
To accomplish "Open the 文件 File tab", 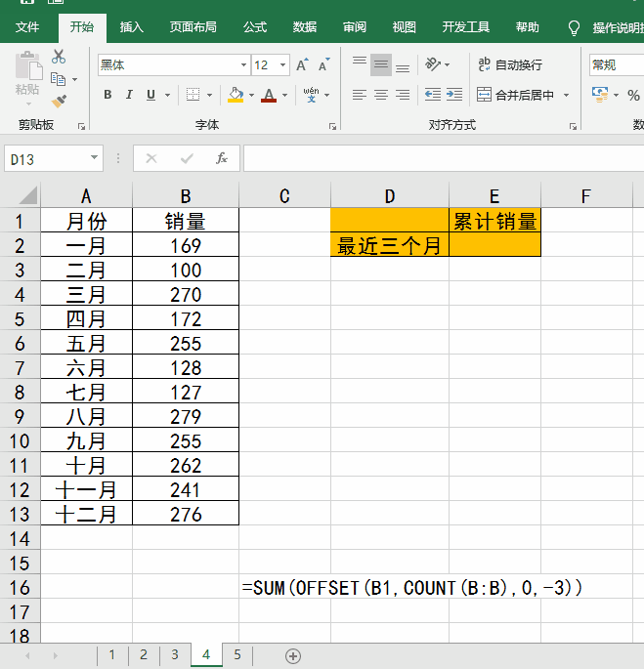I will 27,27.
